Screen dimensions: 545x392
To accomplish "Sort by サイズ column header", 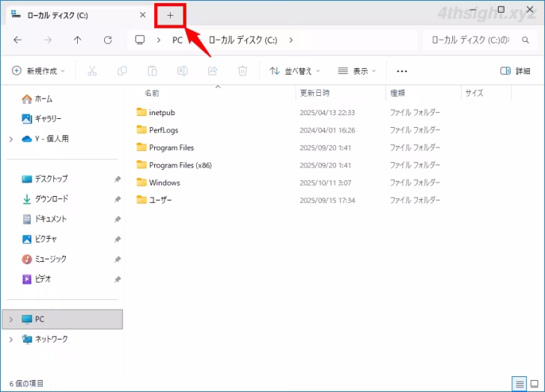I will tap(474, 93).
